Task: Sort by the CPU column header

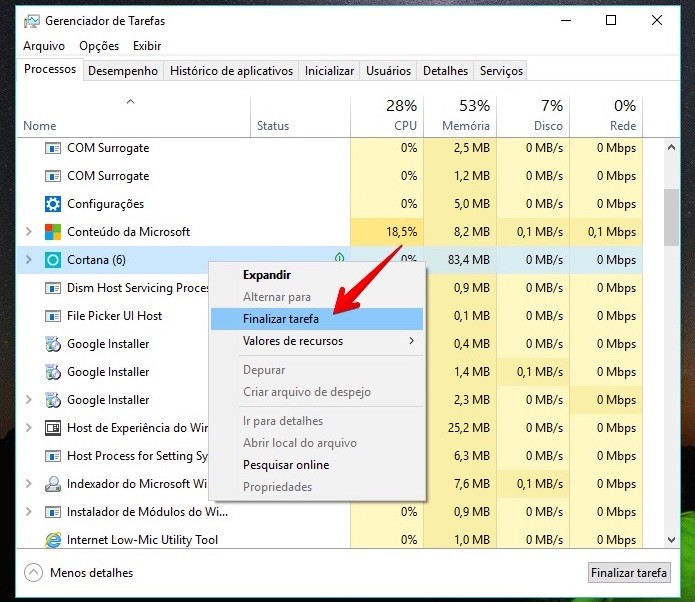Action: (387, 115)
